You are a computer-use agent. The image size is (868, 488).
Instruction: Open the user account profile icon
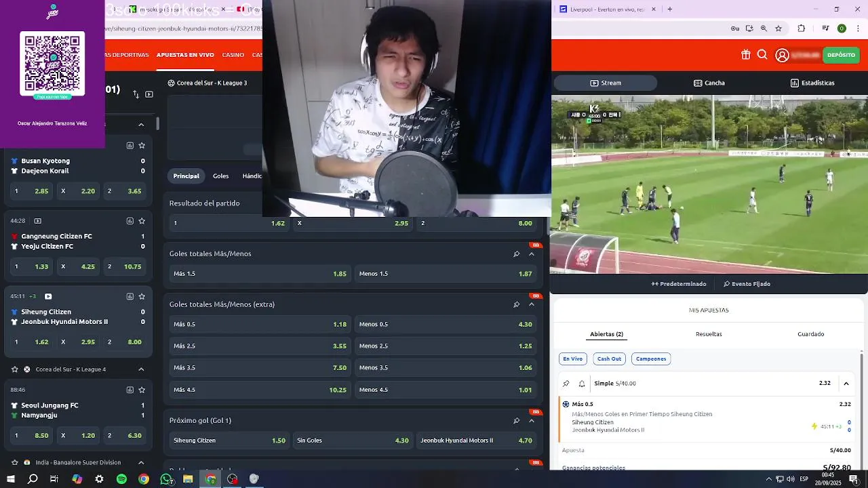(x=782, y=56)
